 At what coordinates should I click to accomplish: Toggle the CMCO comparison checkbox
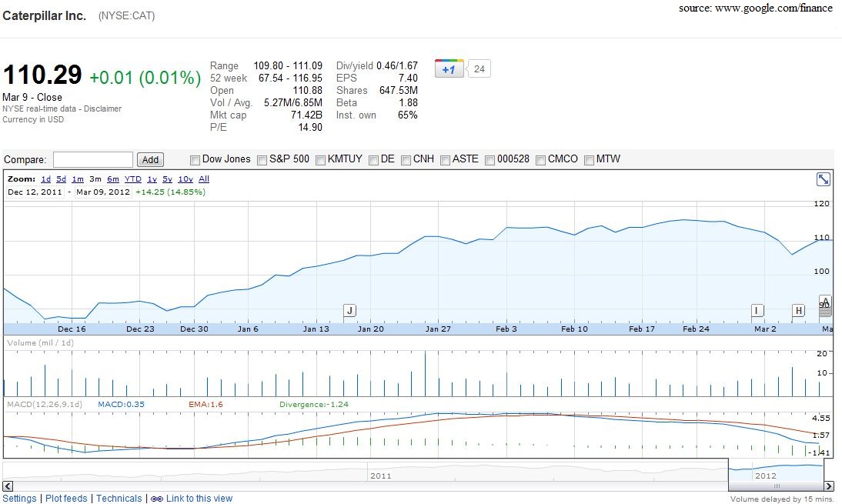(x=541, y=160)
